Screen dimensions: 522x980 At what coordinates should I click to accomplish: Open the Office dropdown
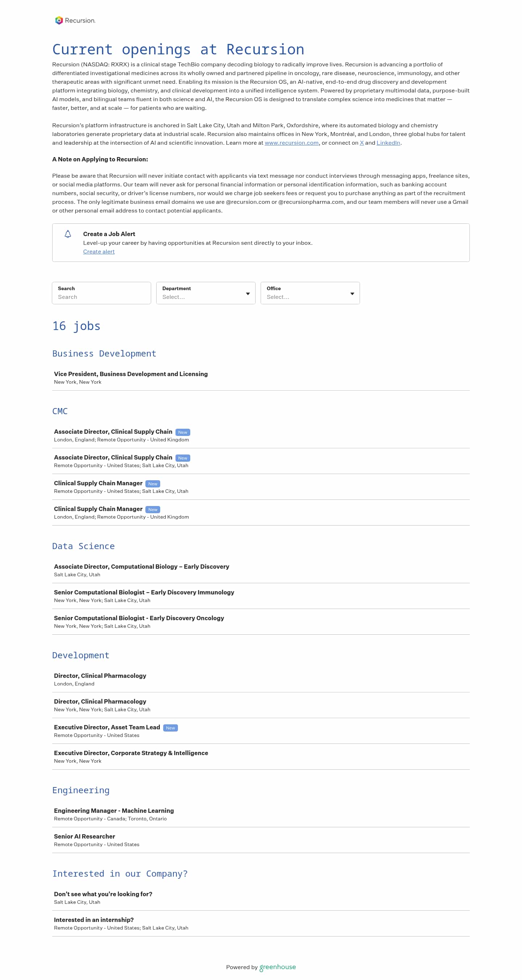point(310,293)
